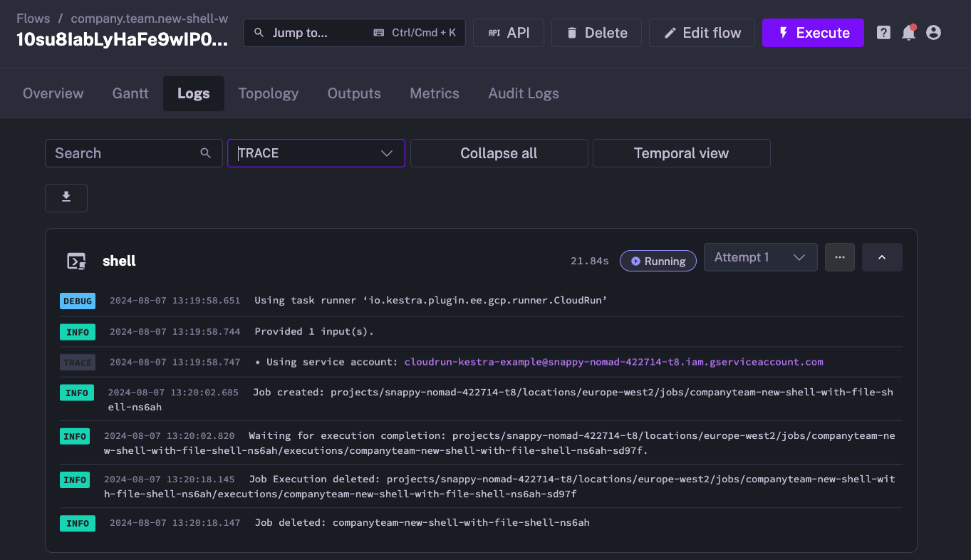
Task: Open the TRACE log level dropdown
Action: coord(316,153)
